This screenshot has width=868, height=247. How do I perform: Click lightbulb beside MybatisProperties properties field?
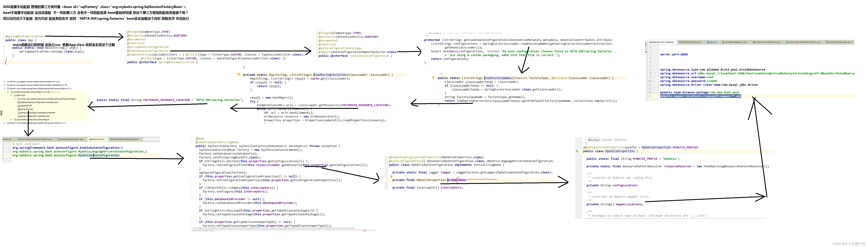coord(391,176)
